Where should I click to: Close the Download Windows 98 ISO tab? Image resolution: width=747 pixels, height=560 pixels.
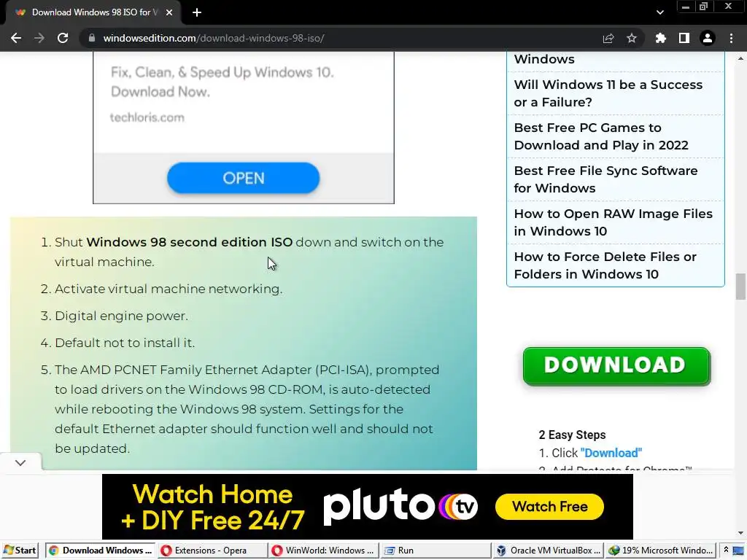169,12
